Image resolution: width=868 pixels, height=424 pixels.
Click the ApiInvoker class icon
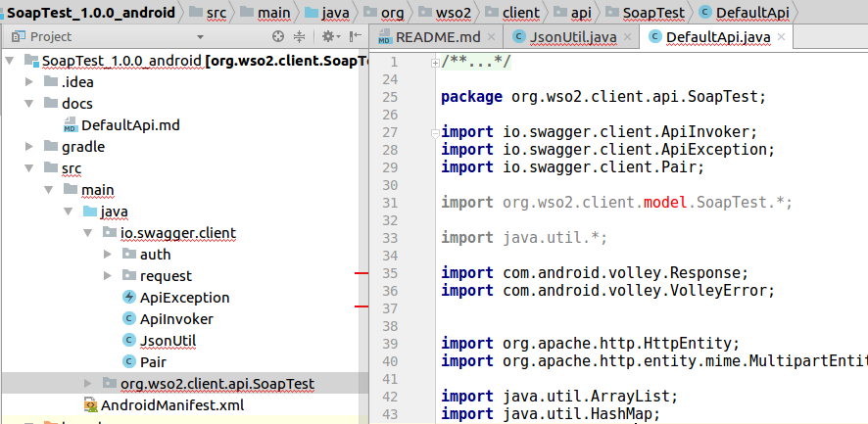(x=128, y=319)
